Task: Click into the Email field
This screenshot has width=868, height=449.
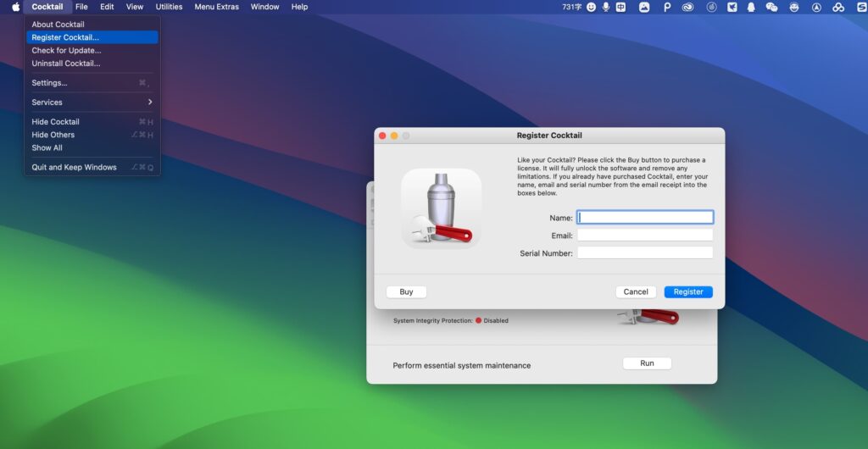Action: 645,235
